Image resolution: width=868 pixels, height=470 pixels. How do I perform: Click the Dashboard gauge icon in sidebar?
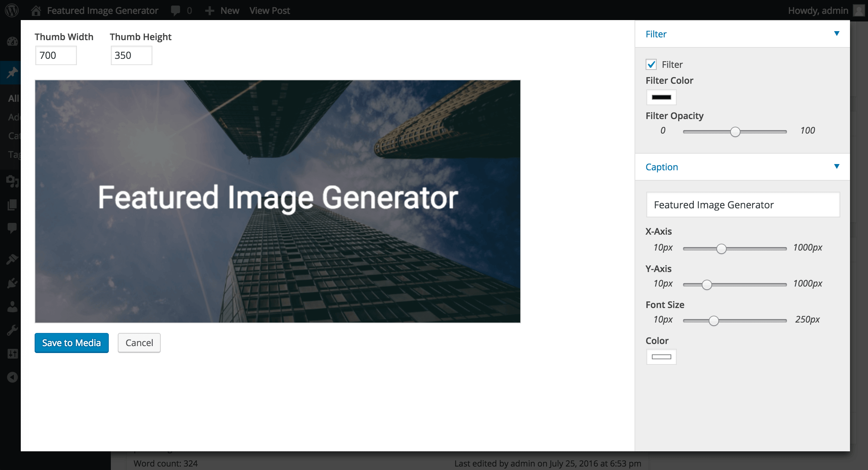12,42
